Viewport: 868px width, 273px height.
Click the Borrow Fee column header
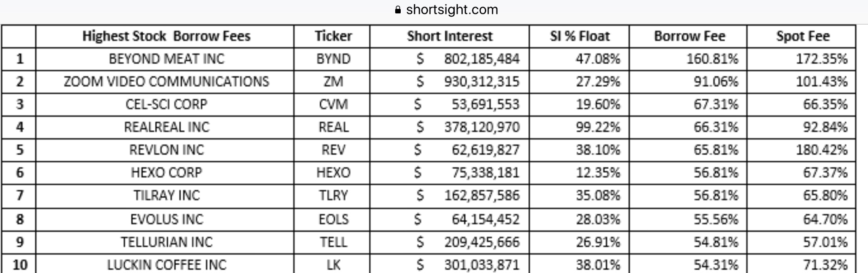click(x=689, y=36)
